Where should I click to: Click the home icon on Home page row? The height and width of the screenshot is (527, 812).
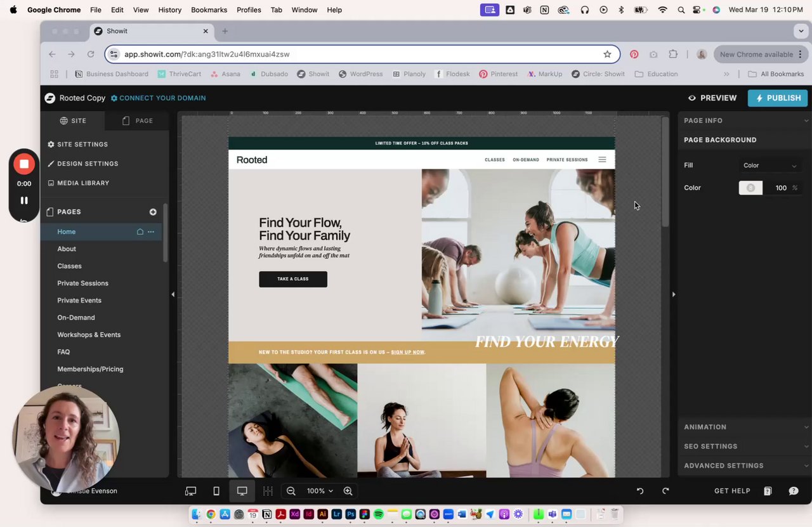(140, 231)
